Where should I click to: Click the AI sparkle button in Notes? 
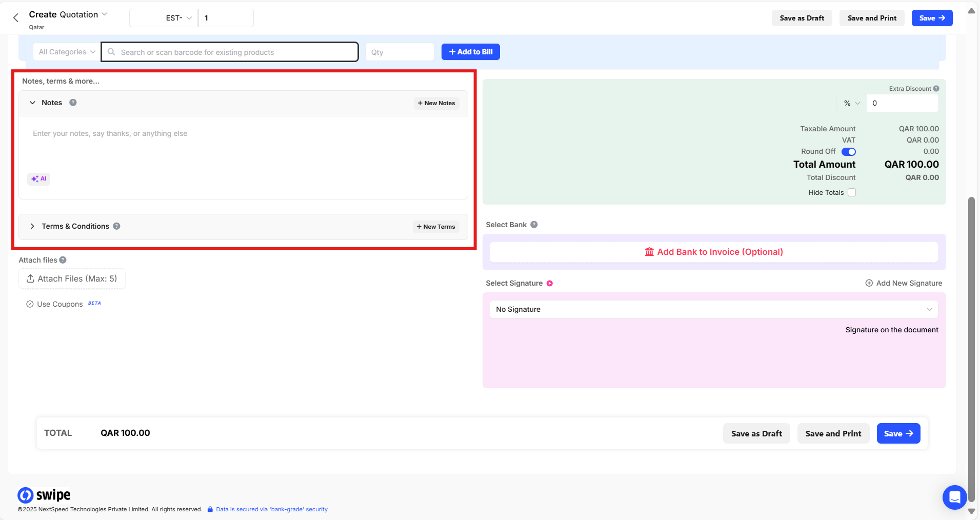[x=38, y=179]
